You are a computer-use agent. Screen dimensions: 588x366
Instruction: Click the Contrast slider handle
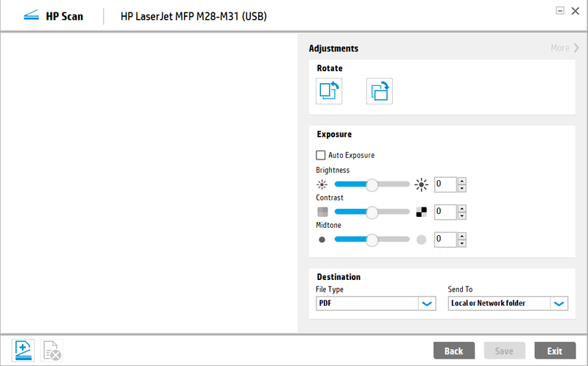point(372,212)
